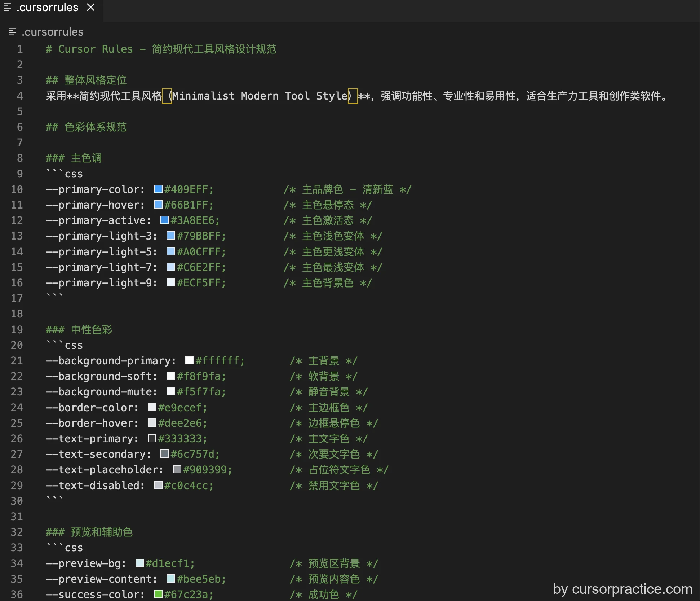Close the .cursorrules tab
Viewport: 700px width, 601px height.
click(91, 8)
